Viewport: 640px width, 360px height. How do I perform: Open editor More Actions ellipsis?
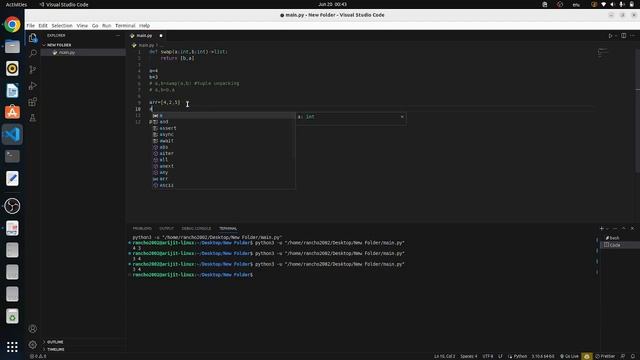point(633,36)
